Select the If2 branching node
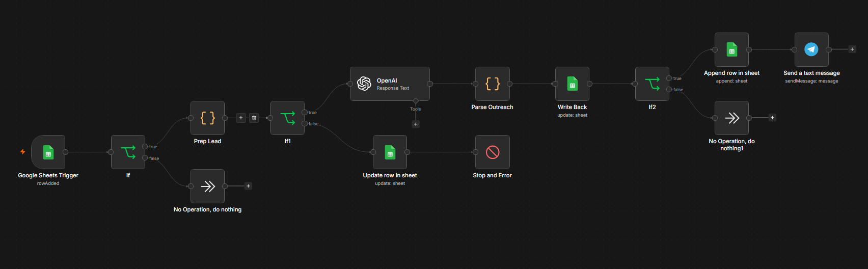 click(652, 84)
